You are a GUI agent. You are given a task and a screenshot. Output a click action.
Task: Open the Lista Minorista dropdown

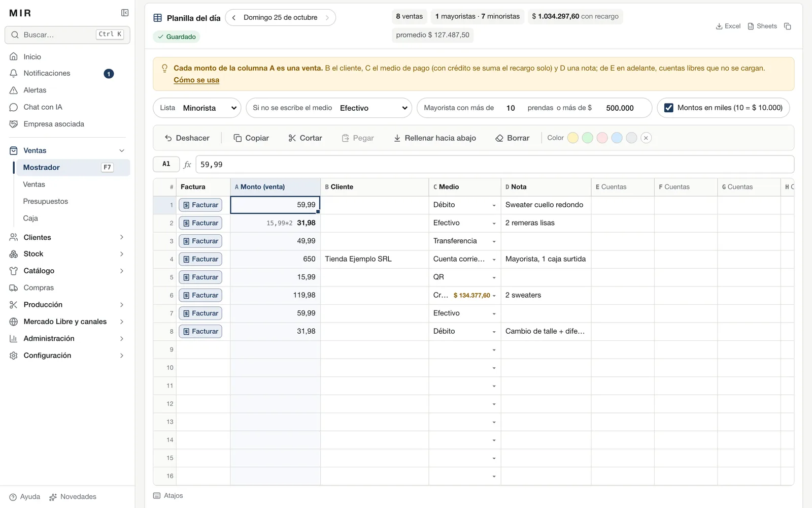197,108
